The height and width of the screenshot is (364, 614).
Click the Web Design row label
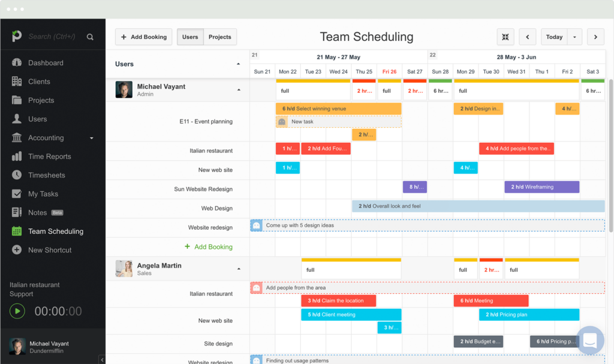coord(217,209)
